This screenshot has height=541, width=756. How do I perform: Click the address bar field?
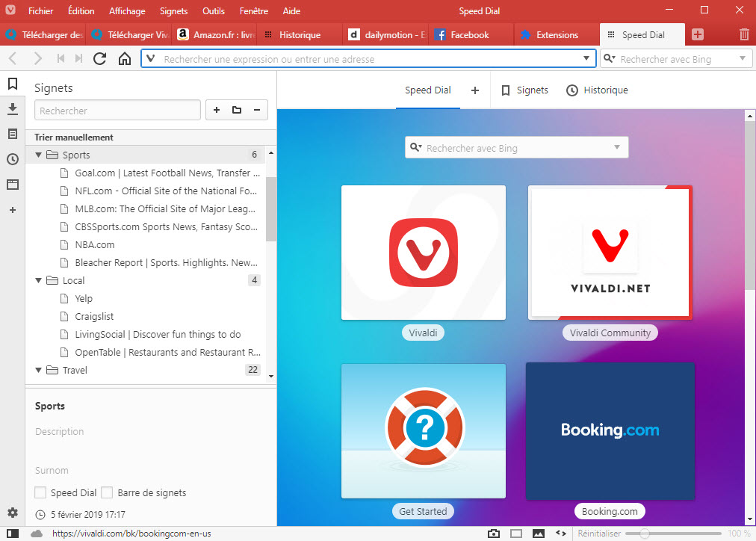coord(369,59)
